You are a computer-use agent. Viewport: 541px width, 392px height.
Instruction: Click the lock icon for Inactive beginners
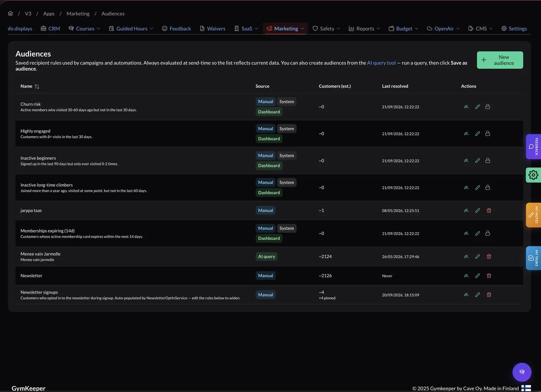click(x=488, y=160)
